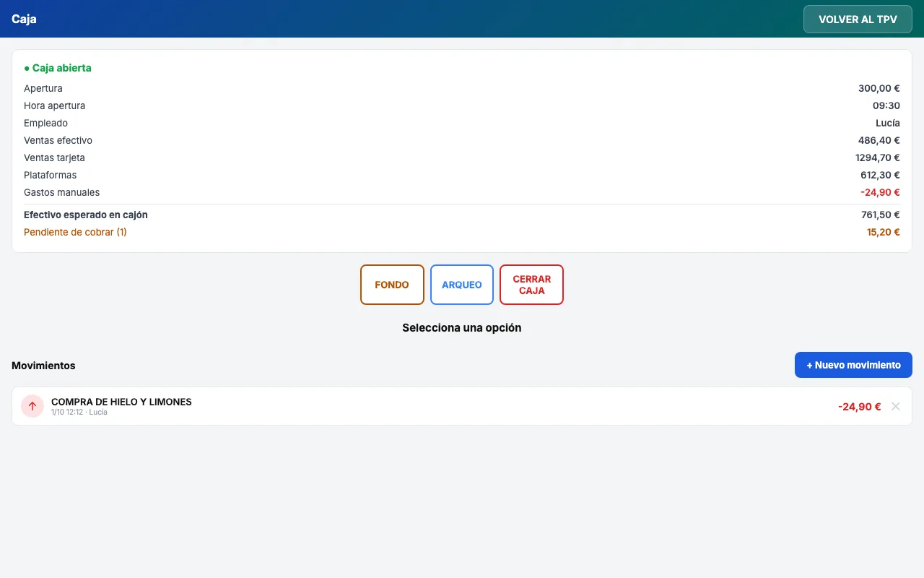Click Ventas efectivo value 486,40 €
This screenshot has height=578, width=924.
[x=879, y=140]
